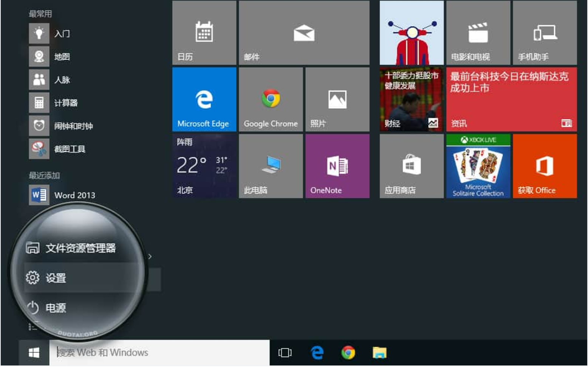Open Task View on the taskbar
Screen dimensions: 588x367
coord(285,353)
